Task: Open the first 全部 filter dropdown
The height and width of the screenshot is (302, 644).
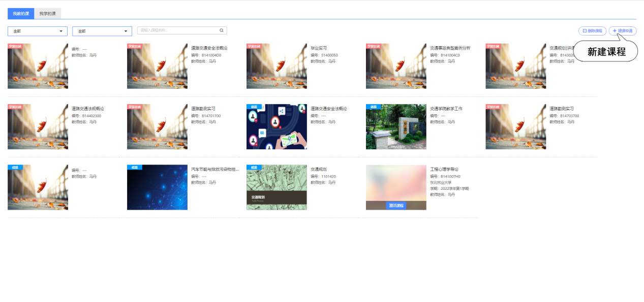Action: pyautogui.click(x=37, y=31)
